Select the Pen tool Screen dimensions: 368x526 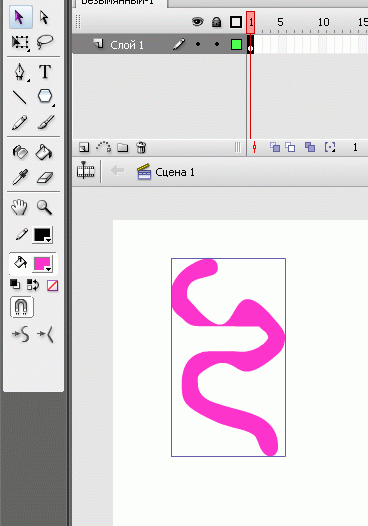[20, 72]
